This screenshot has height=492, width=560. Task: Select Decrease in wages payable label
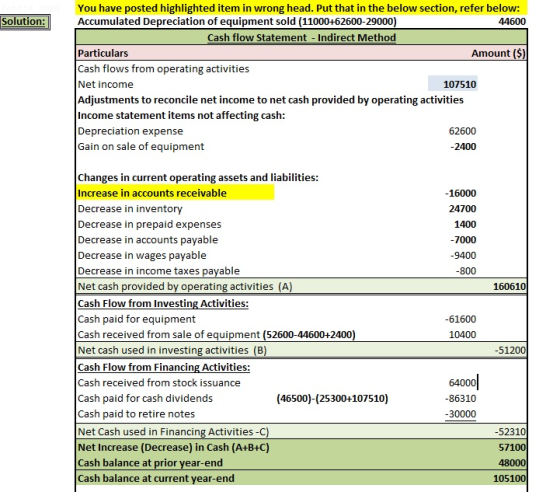click(x=142, y=255)
